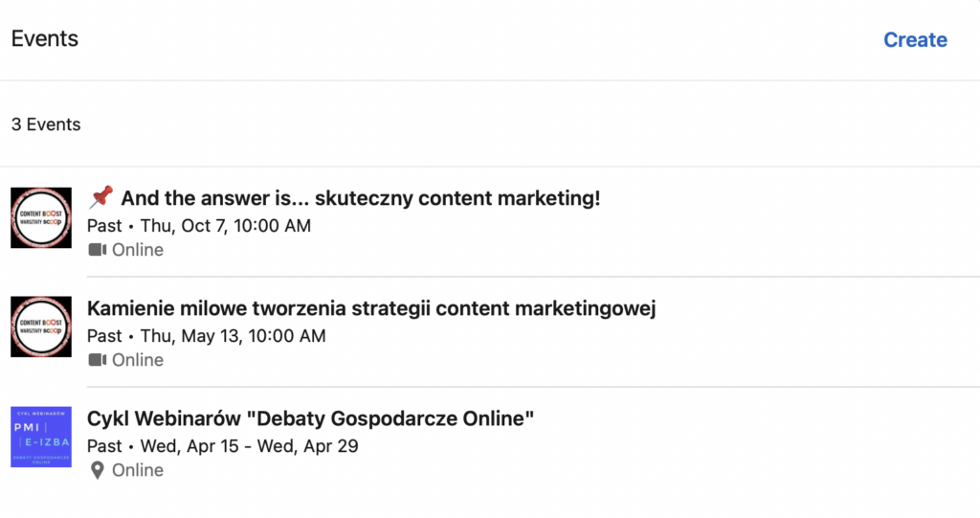
Task: Open "Kamienie milowe tworzenia strategii" event title
Action: [371, 308]
